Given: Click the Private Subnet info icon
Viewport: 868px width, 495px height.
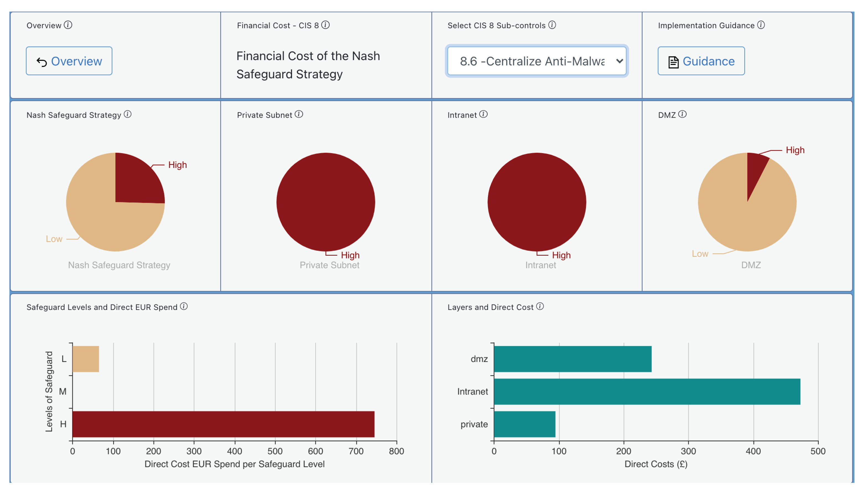Looking at the screenshot, I should tap(298, 114).
